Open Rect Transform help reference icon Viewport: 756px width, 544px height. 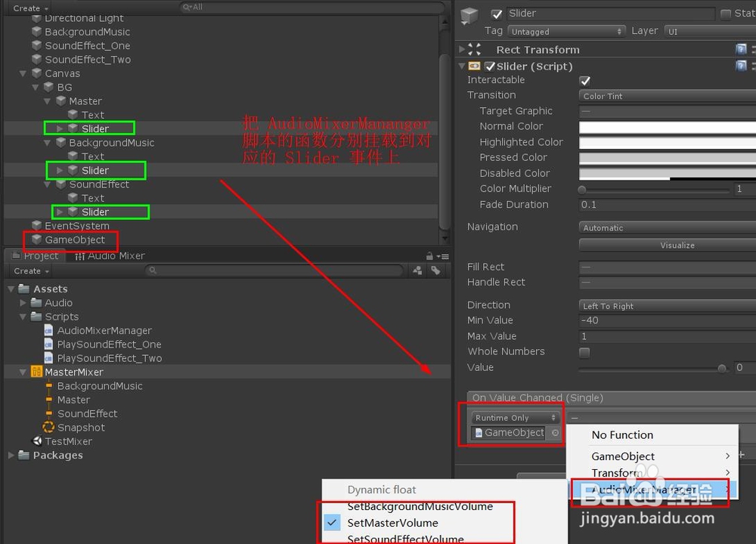[741, 49]
